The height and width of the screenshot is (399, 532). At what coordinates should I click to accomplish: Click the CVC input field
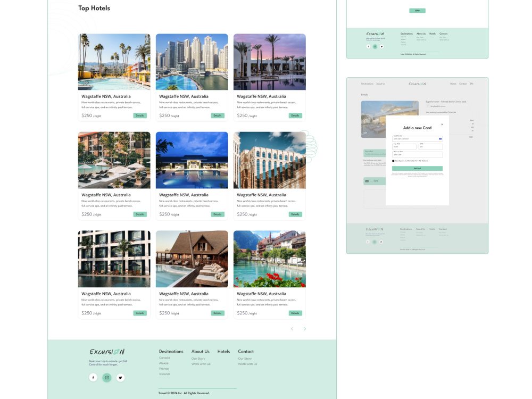click(x=430, y=147)
